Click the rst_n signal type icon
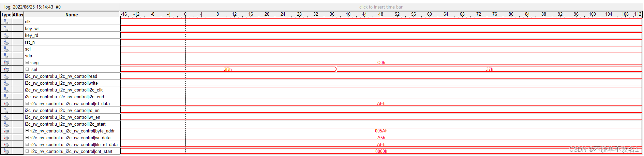 6,42
